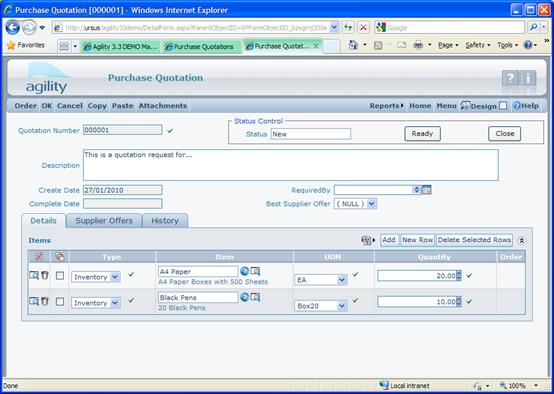Switch to the History tab
This screenshot has height=394, width=554.
tap(165, 220)
